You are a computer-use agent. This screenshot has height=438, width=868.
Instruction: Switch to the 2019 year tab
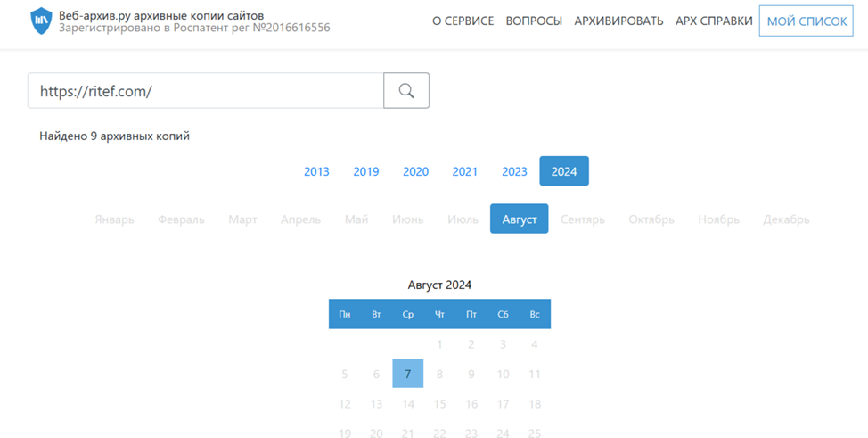pyautogui.click(x=366, y=171)
